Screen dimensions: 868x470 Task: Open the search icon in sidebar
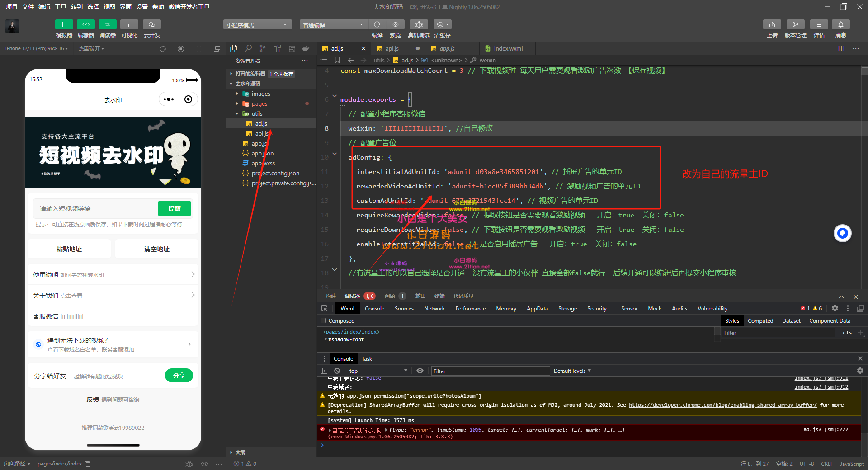(248, 48)
